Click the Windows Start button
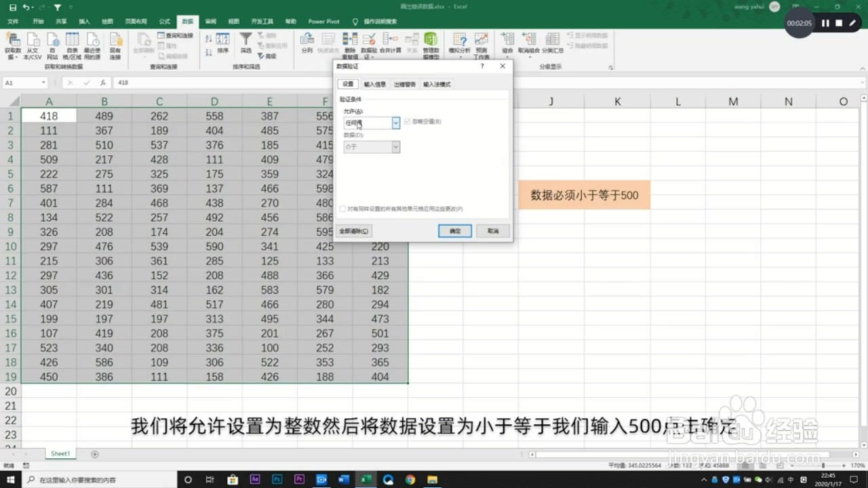 coord(11,479)
